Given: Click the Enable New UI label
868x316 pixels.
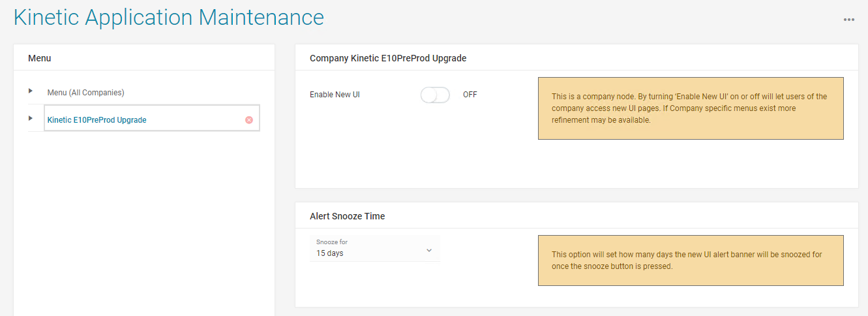Looking at the screenshot, I should coord(335,95).
